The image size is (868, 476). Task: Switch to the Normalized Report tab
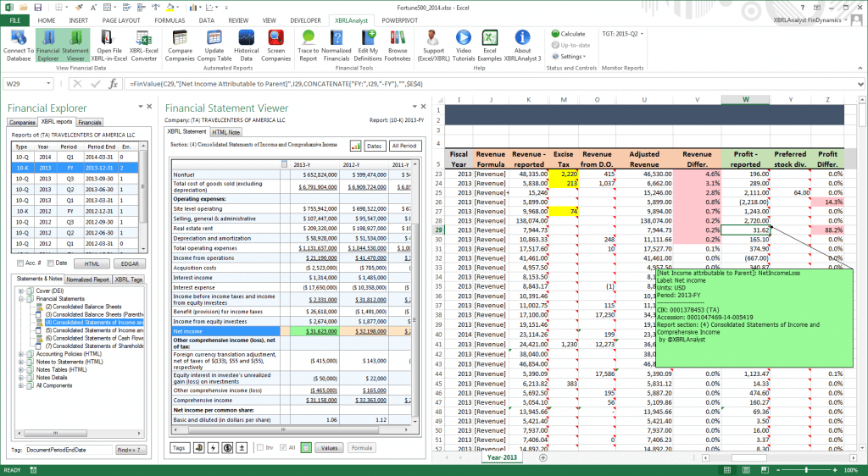tap(87, 280)
